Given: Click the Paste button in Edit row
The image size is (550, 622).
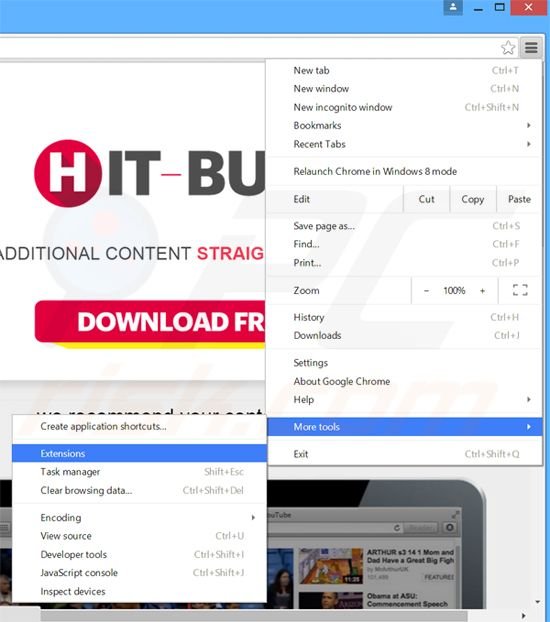Looking at the screenshot, I should point(519,199).
